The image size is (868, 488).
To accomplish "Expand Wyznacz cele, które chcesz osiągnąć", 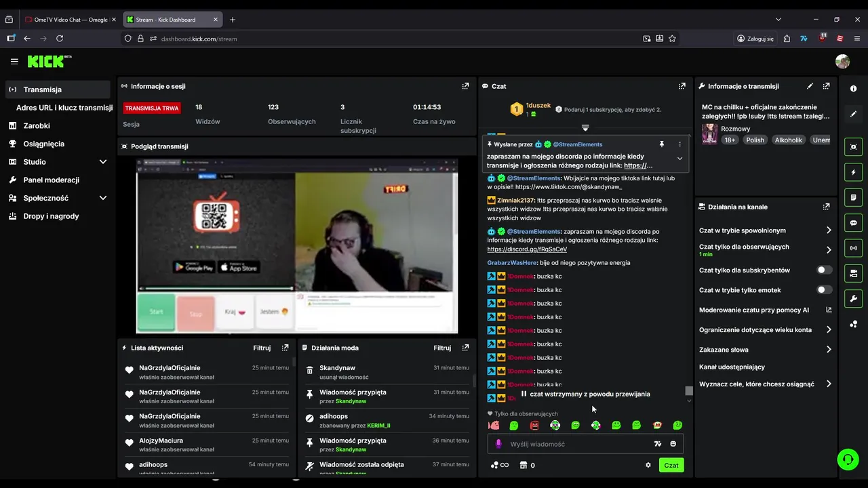I will [x=828, y=384].
